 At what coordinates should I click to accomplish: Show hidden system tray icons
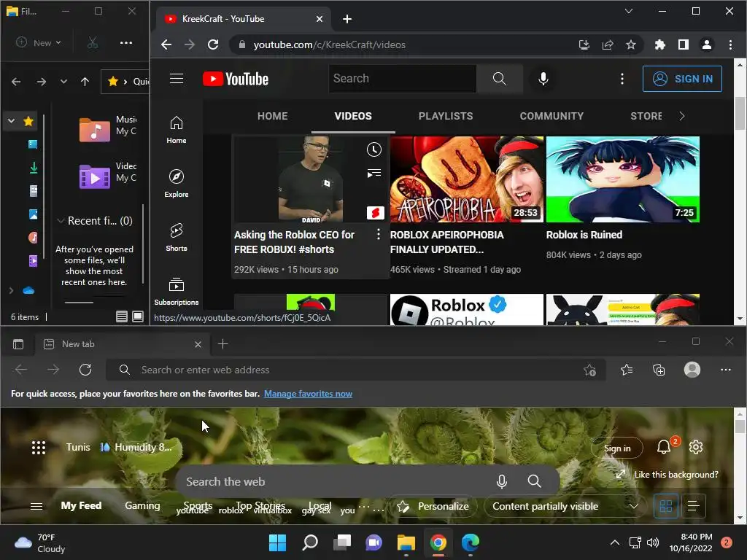point(614,542)
